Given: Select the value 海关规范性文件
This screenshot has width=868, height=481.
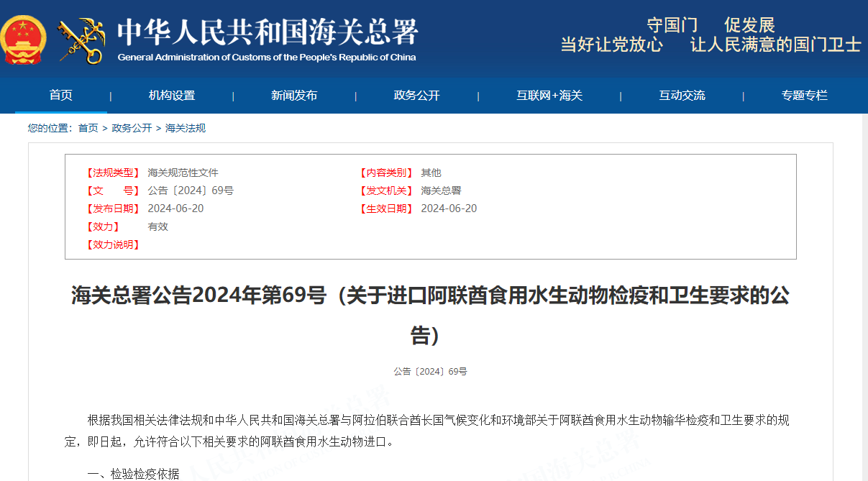Looking at the screenshot, I should point(183,173).
